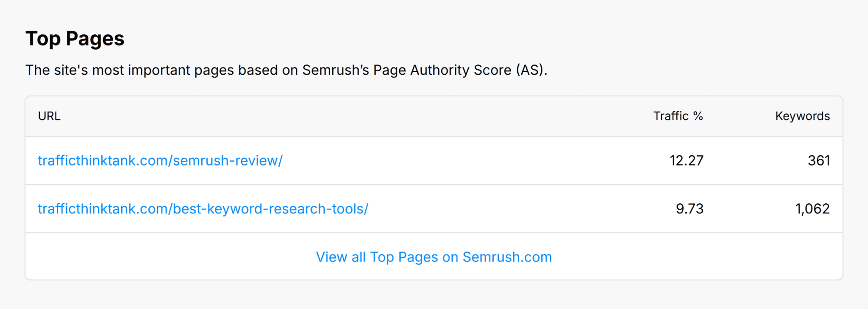Click the word Semrush's in the description

tap(335, 70)
